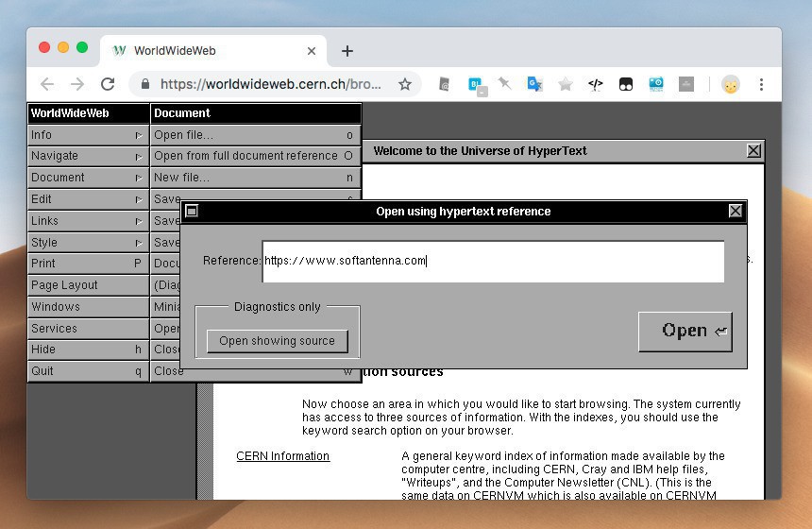The height and width of the screenshot is (529, 812).
Task: Close the Open using hypertext reference dialog
Action: [736, 211]
